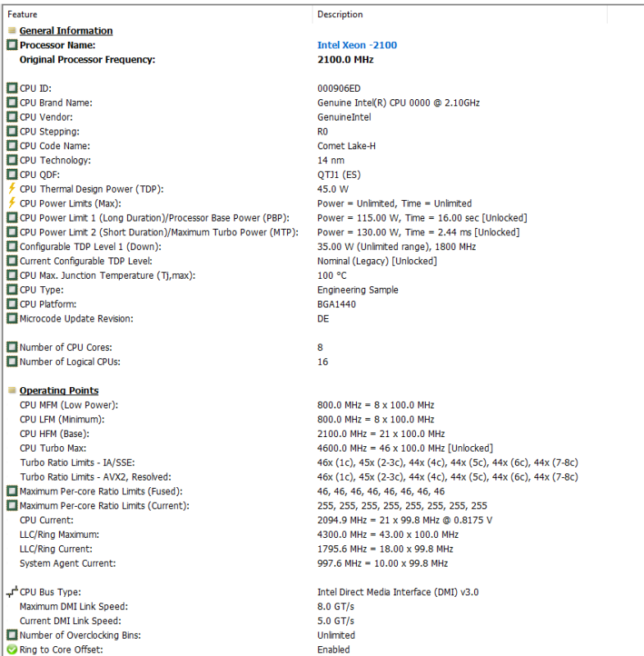Viewport: 644px width, 656px height.
Task: Click the 45.0 W TDP value
Action: 333,189
